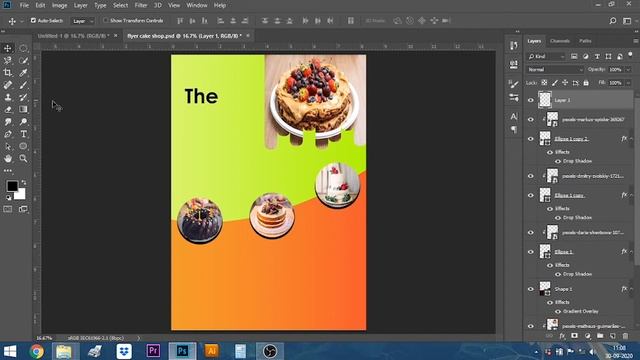This screenshot has width=640, height=360.
Task: Select the Eyedropper tool
Action: pos(23,73)
